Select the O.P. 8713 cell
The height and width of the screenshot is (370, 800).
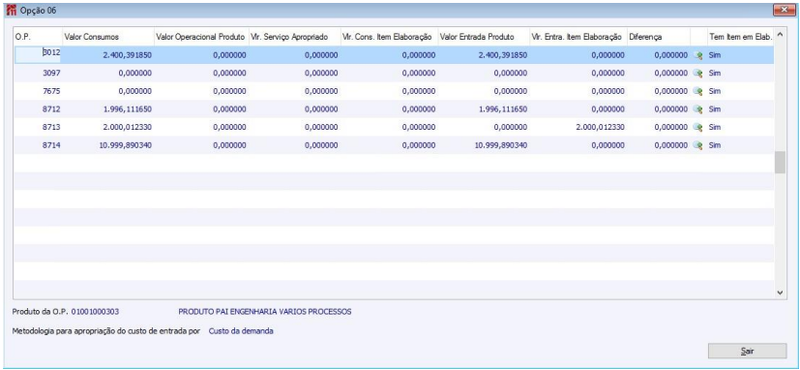pyautogui.click(x=37, y=128)
